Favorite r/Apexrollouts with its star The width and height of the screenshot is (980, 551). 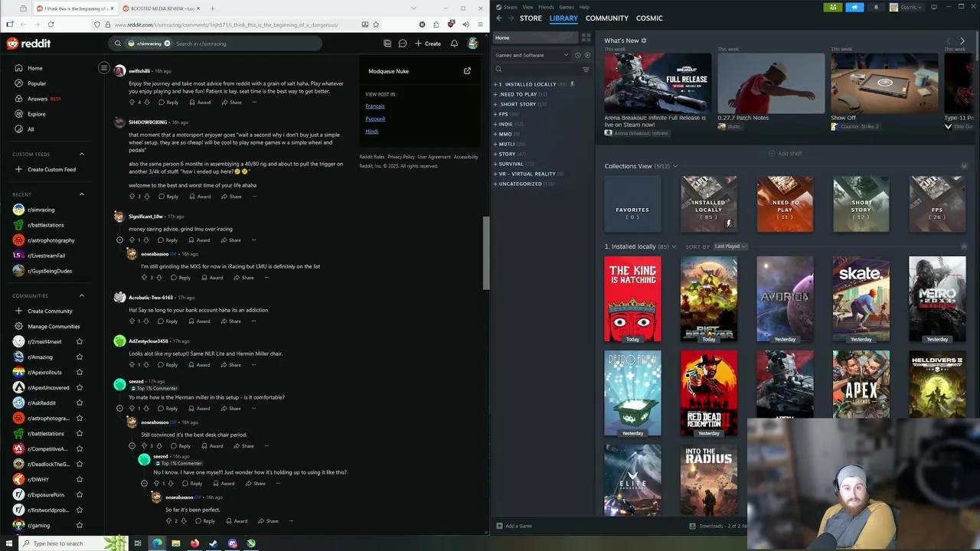point(80,373)
